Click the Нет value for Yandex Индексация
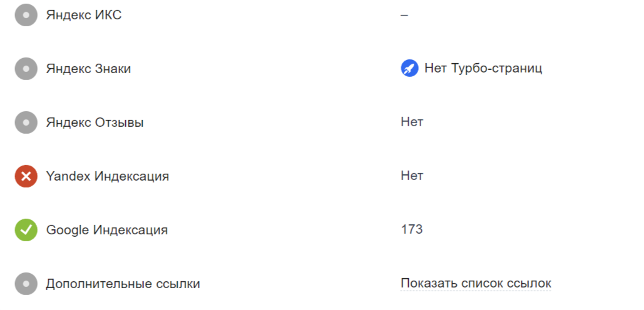This screenshot has width=644, height=310. click(x=412, y=176)
